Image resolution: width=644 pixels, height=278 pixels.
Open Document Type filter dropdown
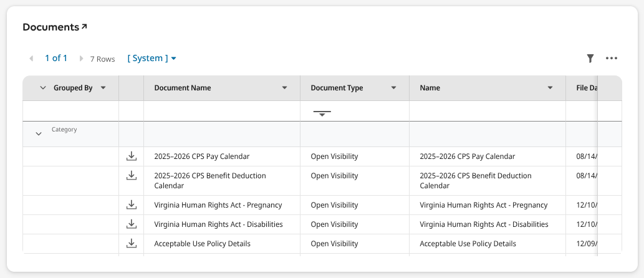pyautogui.click(x=322, y=113)
